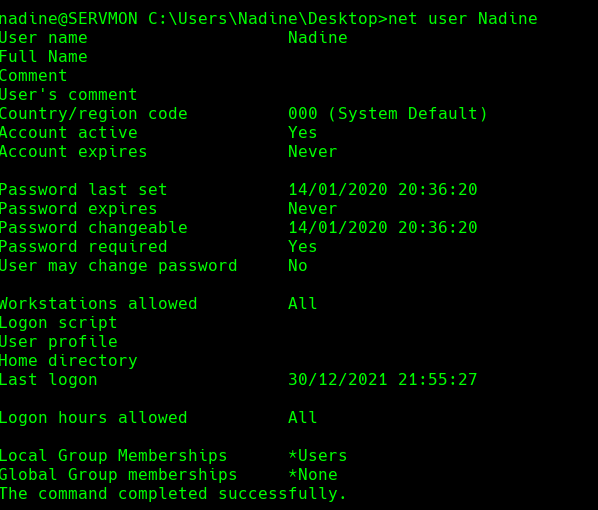Viewport: 598px width, 510px height.
Task: Click the 'User may change password' label
Action: tap(118, 266)
